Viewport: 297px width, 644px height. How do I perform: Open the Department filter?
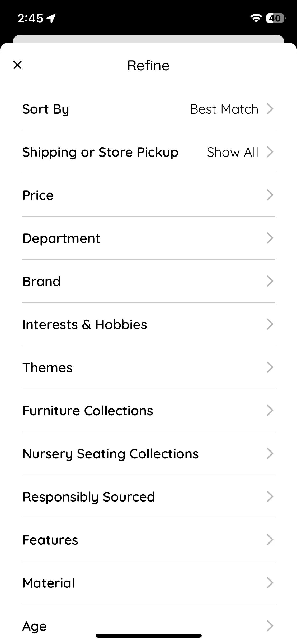pos(148,238)
